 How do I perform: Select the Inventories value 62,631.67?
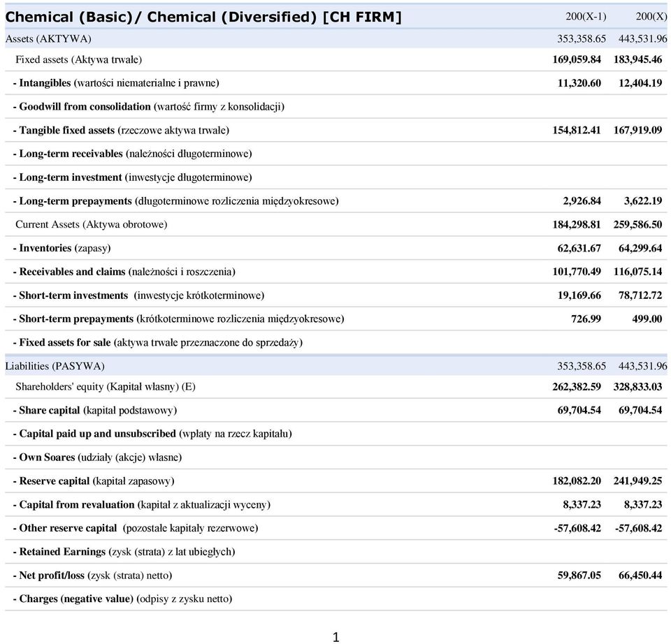(x=579, y=248)
